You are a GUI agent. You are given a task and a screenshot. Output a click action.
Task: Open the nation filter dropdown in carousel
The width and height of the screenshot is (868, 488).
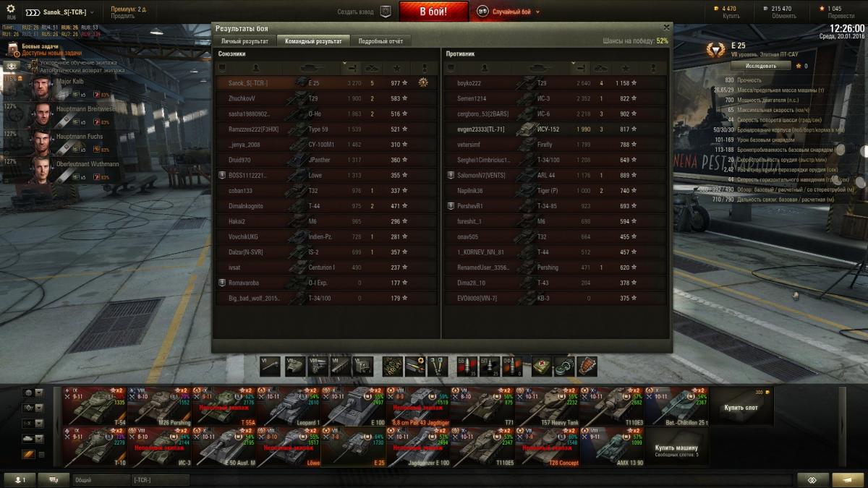33,393
